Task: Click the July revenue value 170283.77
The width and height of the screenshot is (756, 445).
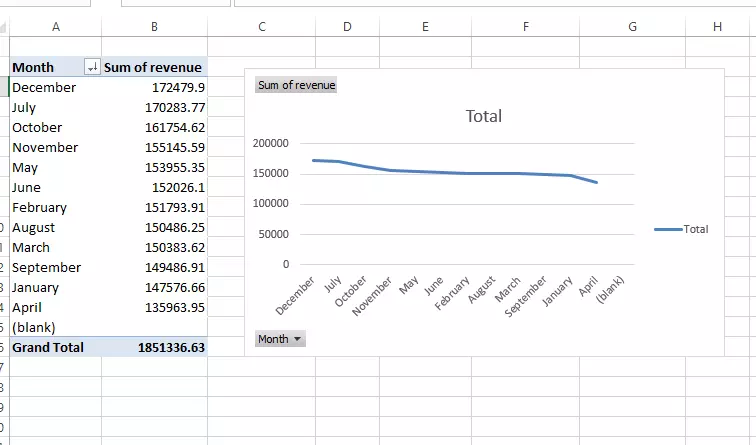Action: [175, 107]
